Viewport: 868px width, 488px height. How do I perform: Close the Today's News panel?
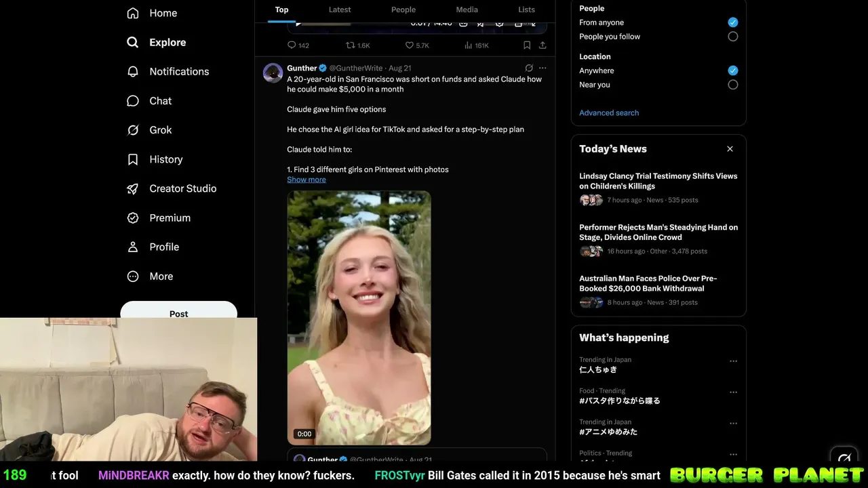pos(730,149)
